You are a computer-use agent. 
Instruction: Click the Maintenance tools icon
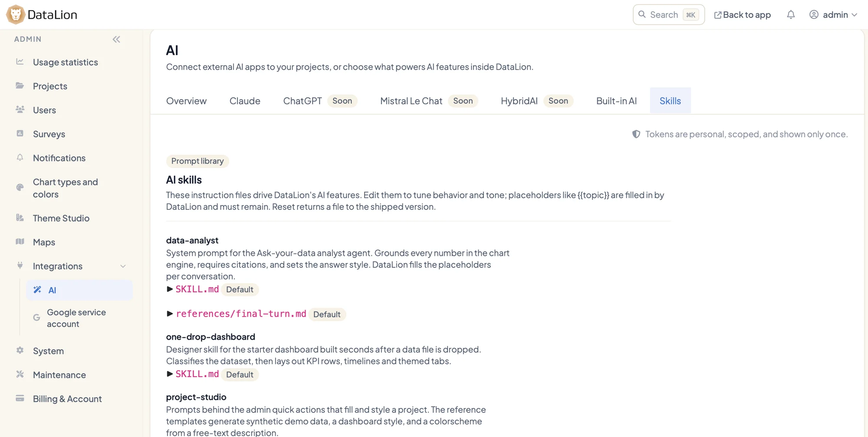pos(20,374)
